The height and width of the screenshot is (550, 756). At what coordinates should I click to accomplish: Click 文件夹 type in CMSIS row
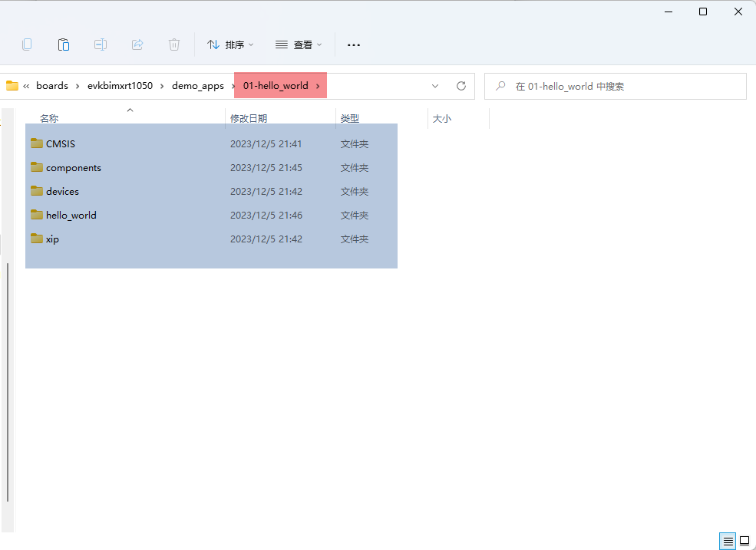[355, 143]
